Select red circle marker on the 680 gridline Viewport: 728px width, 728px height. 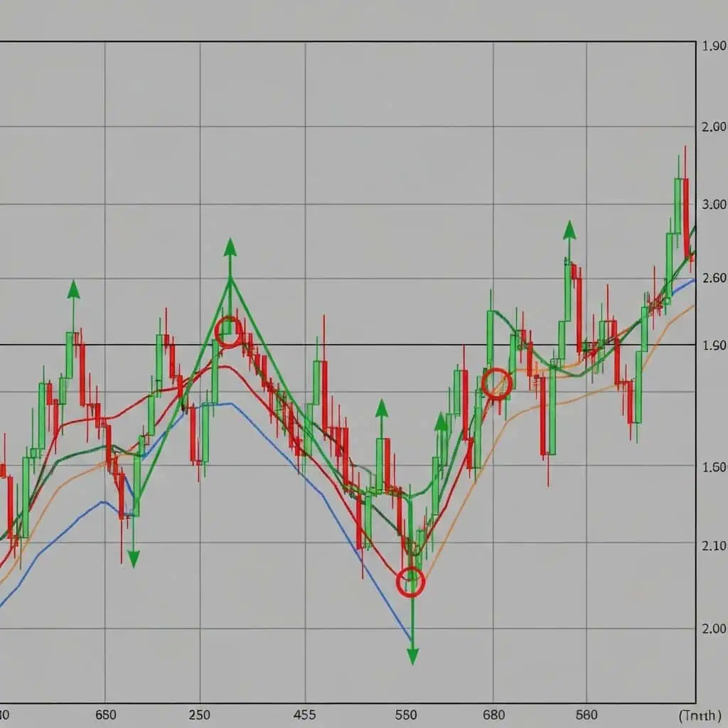click(x=497, y=384)
